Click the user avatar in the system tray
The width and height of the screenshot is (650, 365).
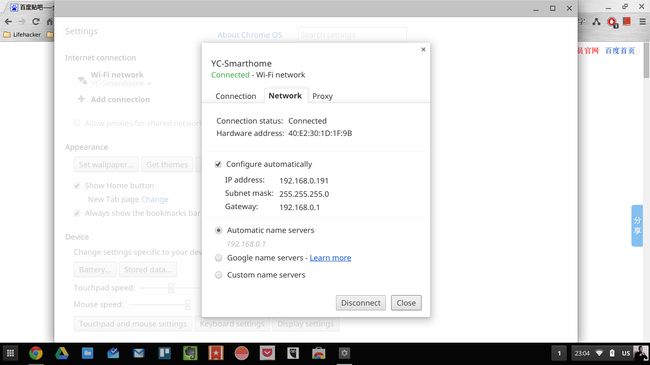641,353
